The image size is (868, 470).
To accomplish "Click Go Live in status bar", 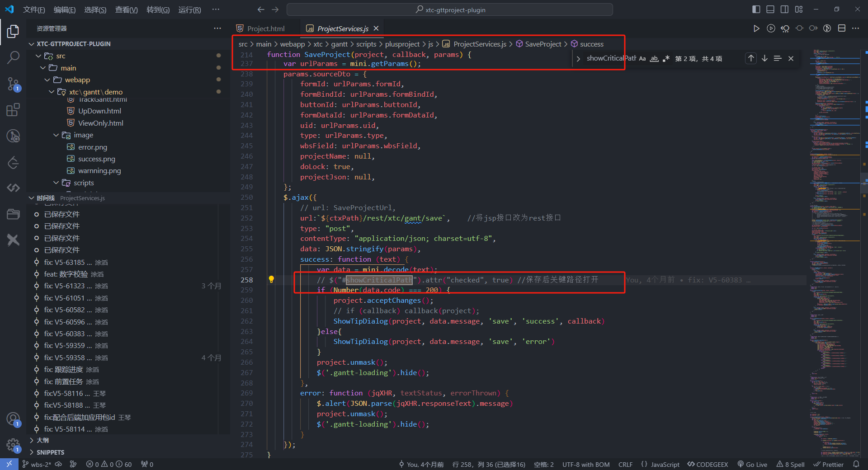I will click(752, 465).
